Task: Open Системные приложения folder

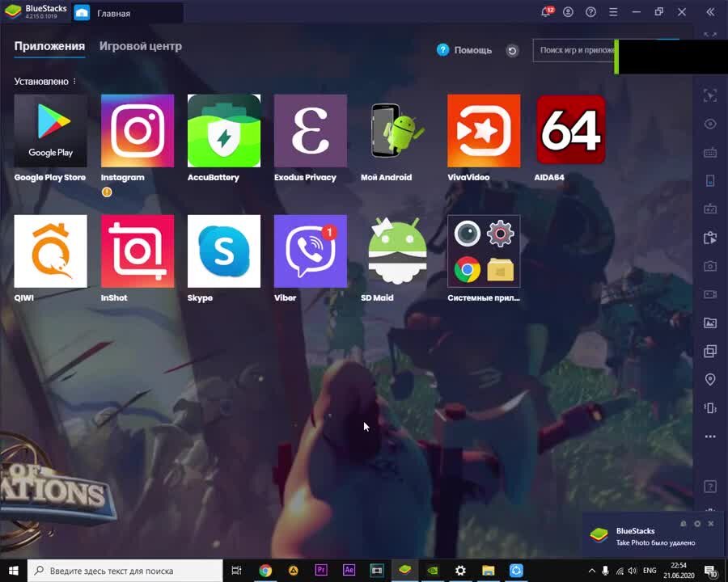Action: (x=484, y=251)
